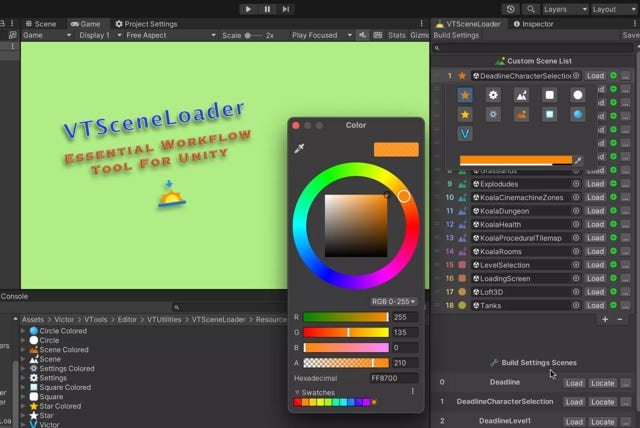Screen dimensions: 640x428
Task: Adjust the R red channel slider
Action: (x=346, y=317)
